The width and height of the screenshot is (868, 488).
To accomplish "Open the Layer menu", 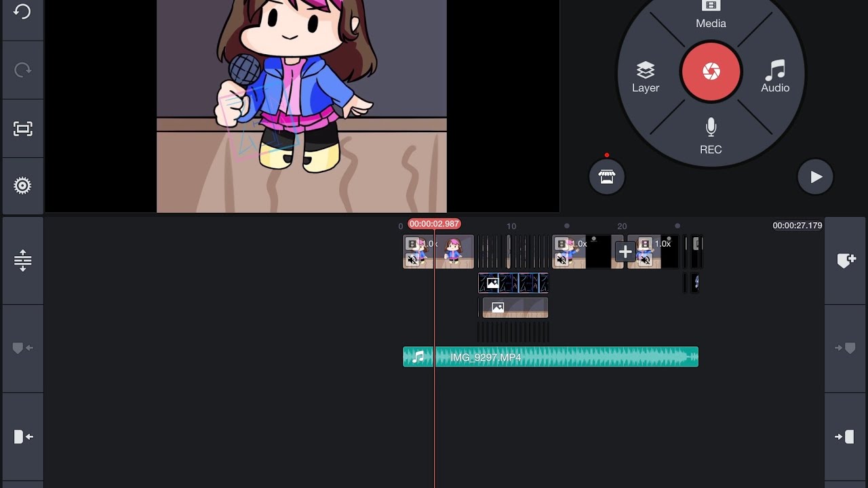I will pos(646,77).
